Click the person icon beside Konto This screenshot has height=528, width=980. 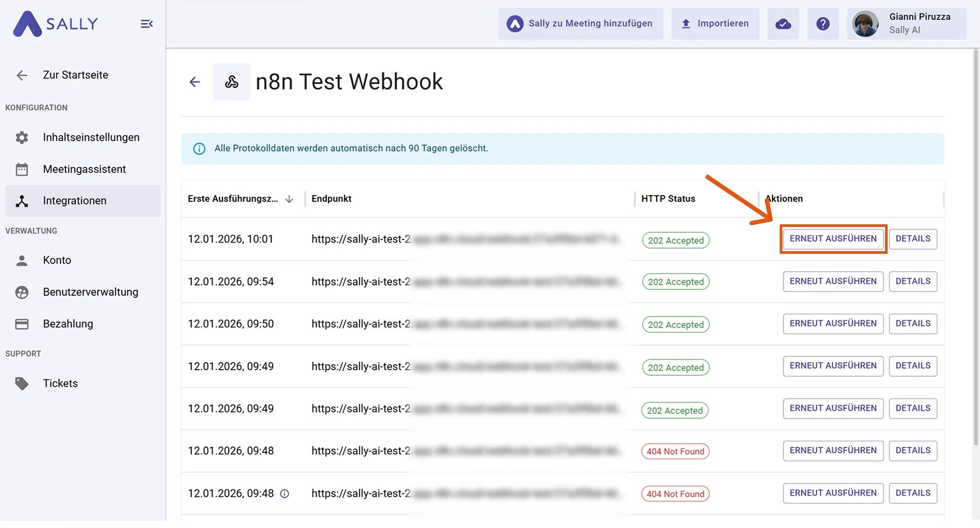[21, 260]
